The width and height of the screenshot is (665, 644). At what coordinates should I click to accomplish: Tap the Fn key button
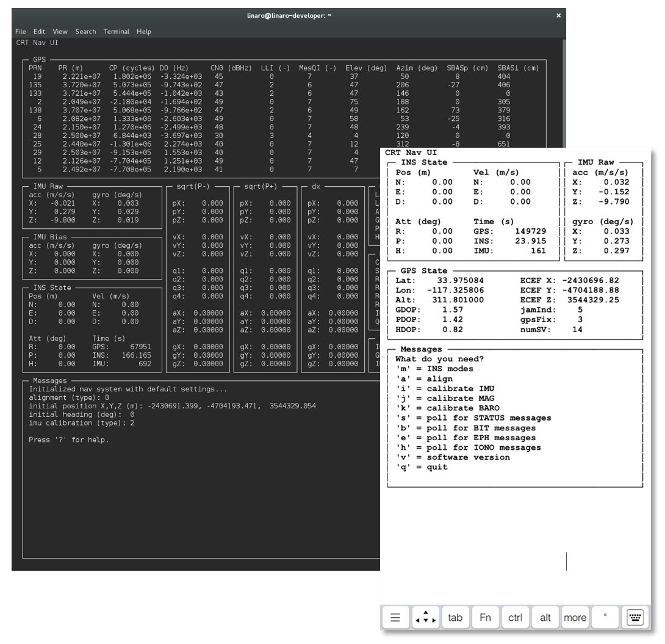click(485, 617)
